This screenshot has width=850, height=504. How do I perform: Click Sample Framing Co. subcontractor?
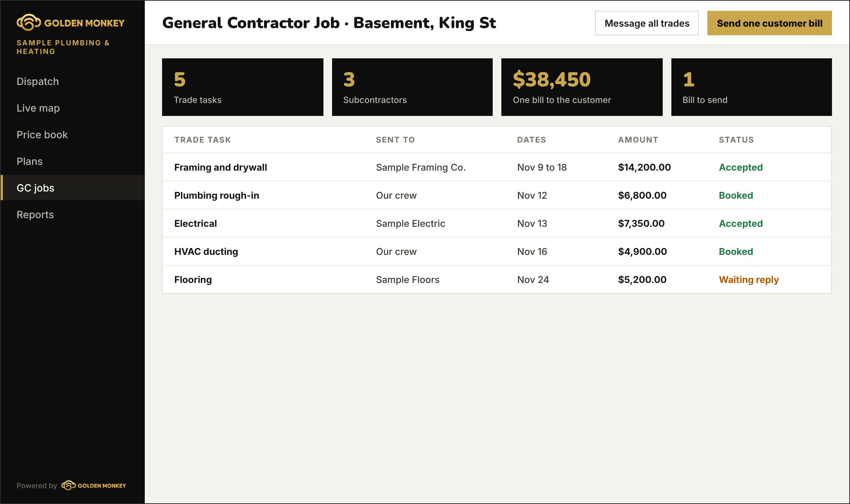tap(421, 167)
